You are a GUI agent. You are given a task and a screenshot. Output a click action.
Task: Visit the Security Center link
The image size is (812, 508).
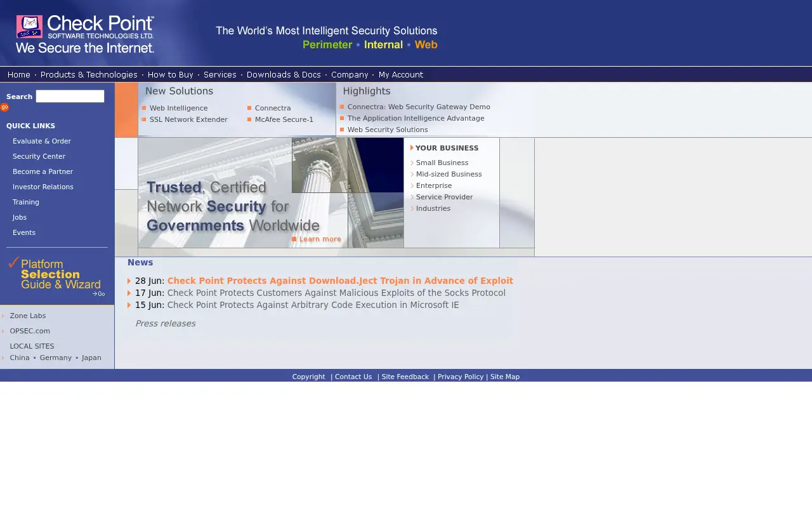(x=39, y=156)
